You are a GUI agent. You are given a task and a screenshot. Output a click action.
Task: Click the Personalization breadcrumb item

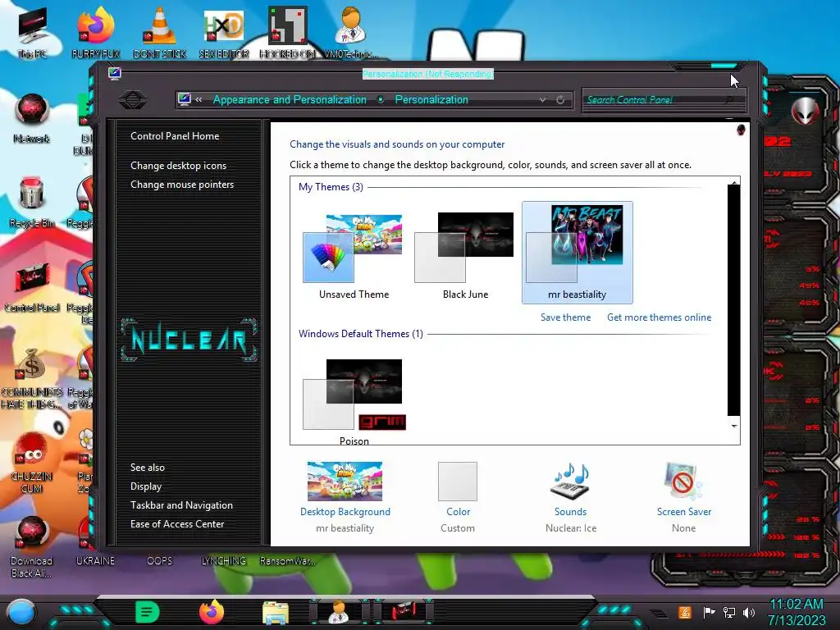point(431,99)
